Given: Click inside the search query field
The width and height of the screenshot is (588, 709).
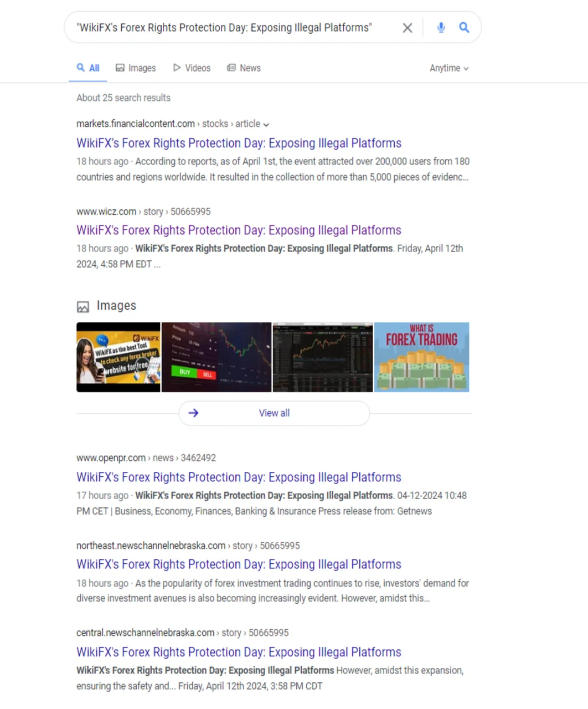Looking at the screenshot, I should [224, 28].
